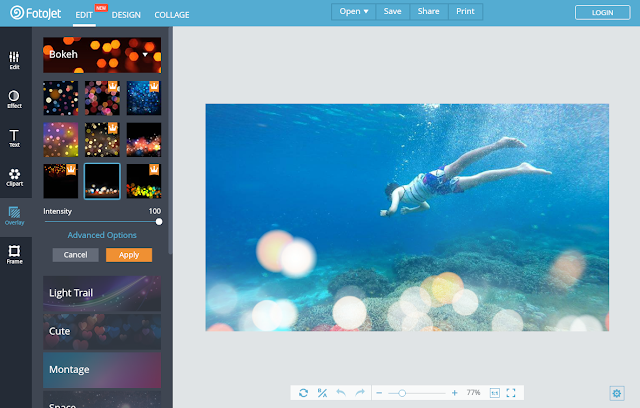Open the Text sidebar panel
640x408 pixels.
point(14,138)
